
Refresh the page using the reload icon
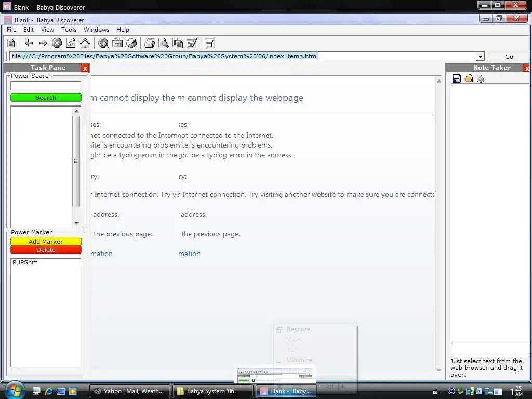click(x=71, y=43)
